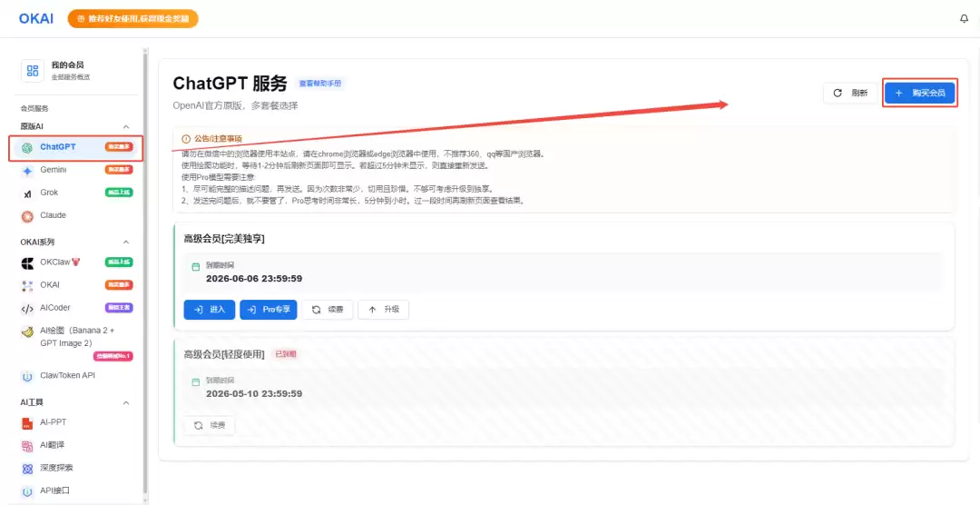The width and height of the screenshot is (980, 505).
Task: Collapse the OKAI系列 section
Action: click(x=125, y=243)
